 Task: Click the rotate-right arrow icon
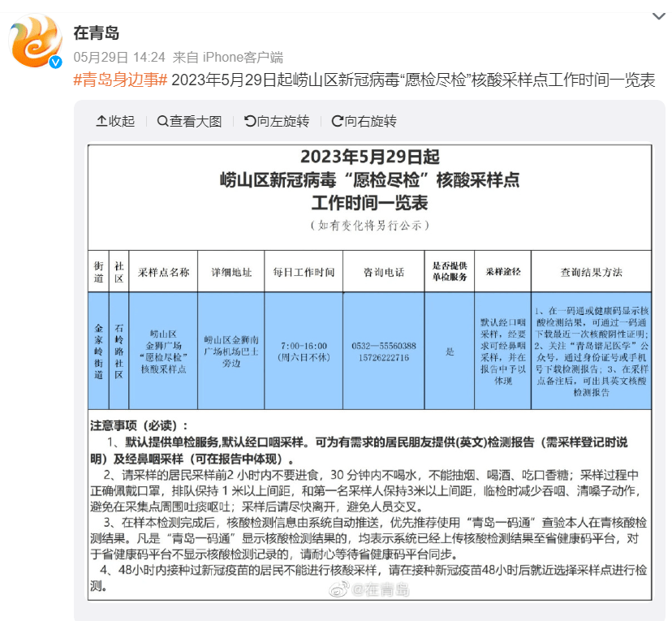(337, 122)
